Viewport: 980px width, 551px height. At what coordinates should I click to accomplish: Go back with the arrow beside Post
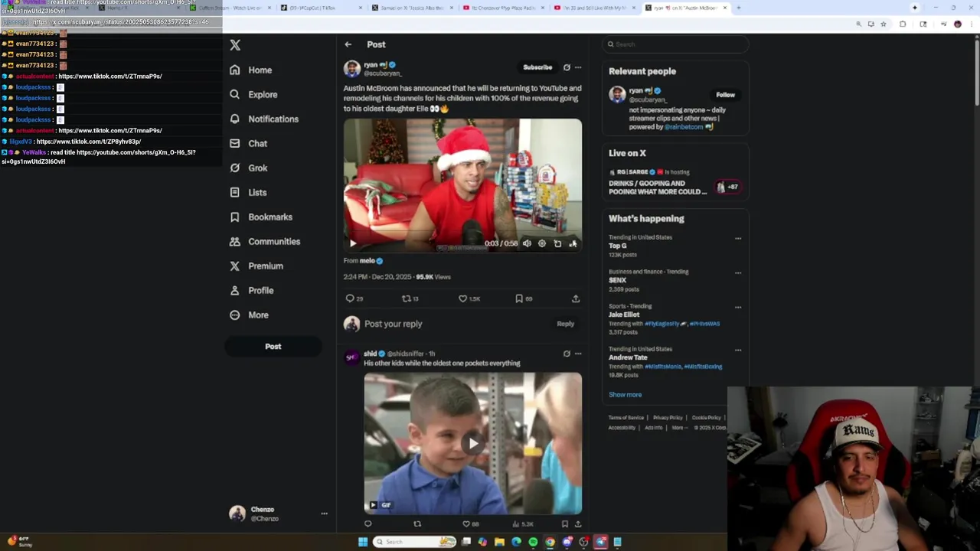[348, 44]
